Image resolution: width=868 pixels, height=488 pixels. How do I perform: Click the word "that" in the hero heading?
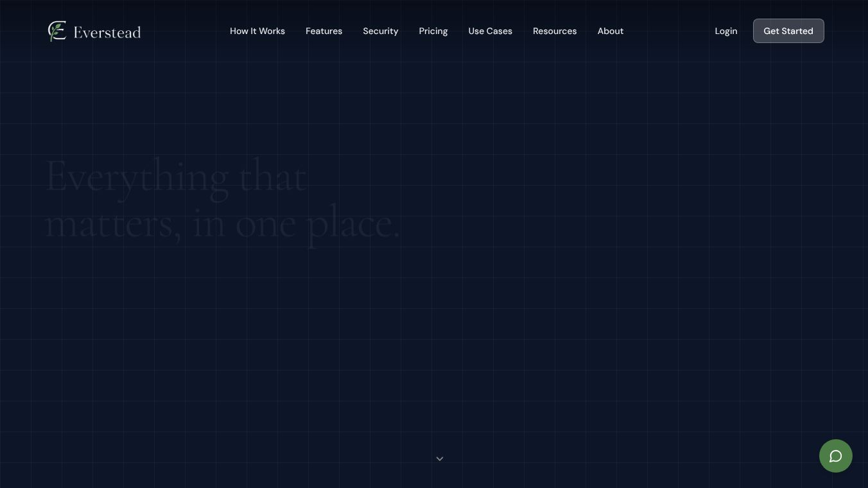pos(273,177)
